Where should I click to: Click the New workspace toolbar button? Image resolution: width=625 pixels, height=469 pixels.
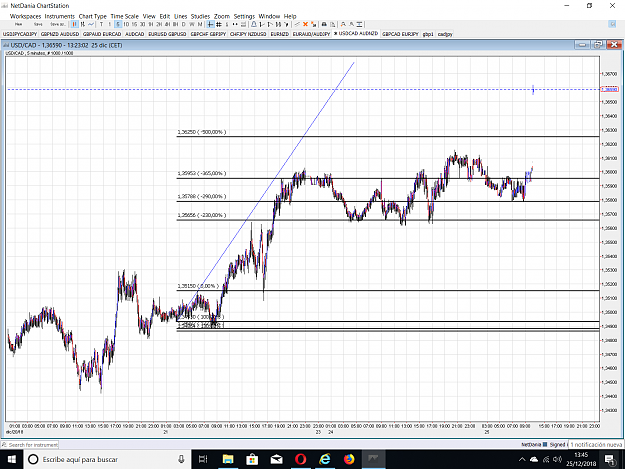tap(19, 24)
